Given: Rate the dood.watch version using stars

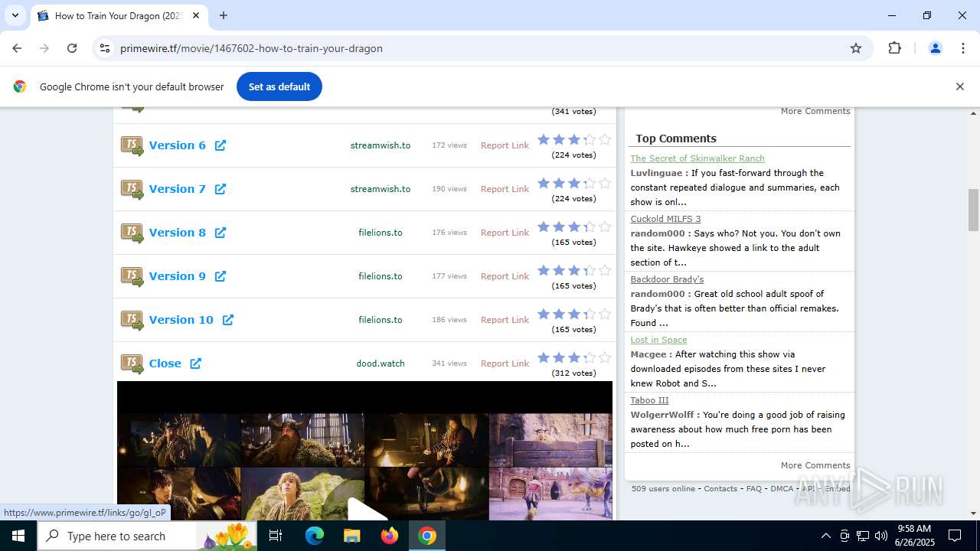Looking at the screenshot, I should pyautogui.click(x=574, y=358).
